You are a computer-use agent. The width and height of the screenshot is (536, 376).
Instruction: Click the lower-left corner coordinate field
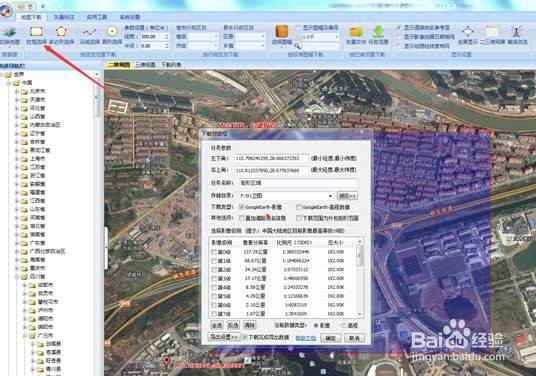coord(272,158)
